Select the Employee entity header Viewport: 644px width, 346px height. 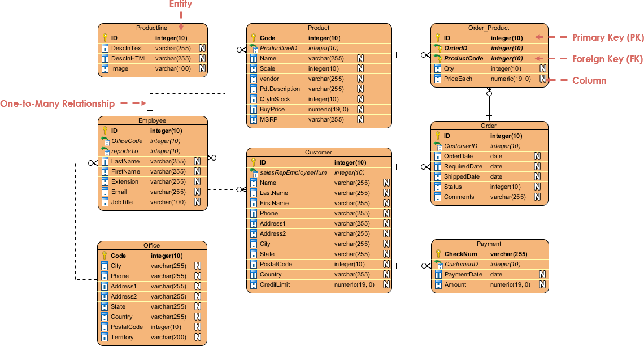click(153, 121)
